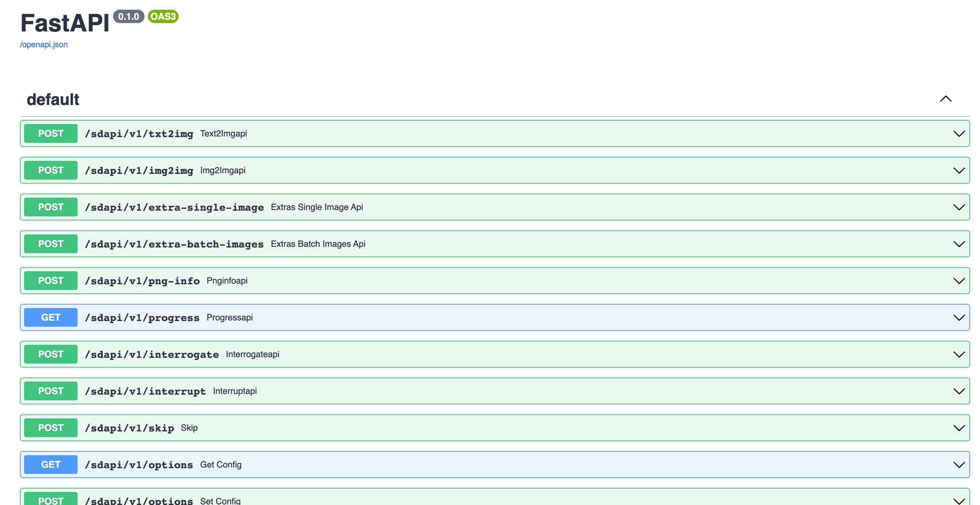
Task: Expand the extra-single-image endpoint chevron
Action: click(x=959, y=207)
